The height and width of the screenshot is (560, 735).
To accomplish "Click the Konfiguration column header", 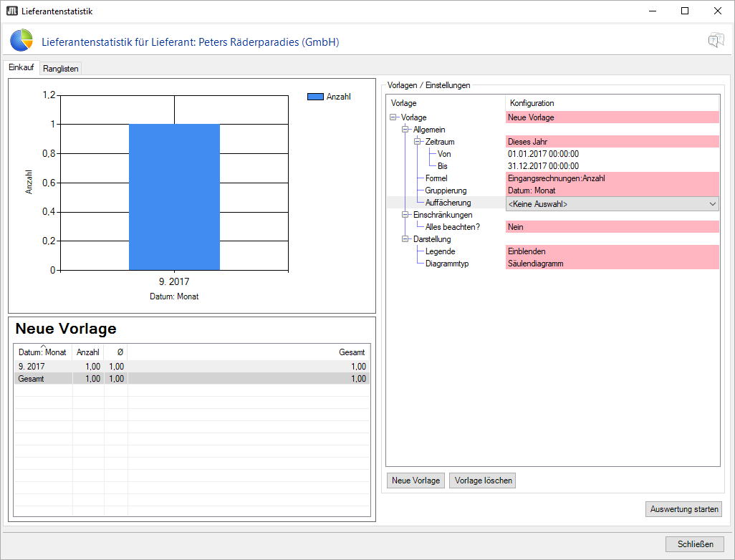I will 612,103.
